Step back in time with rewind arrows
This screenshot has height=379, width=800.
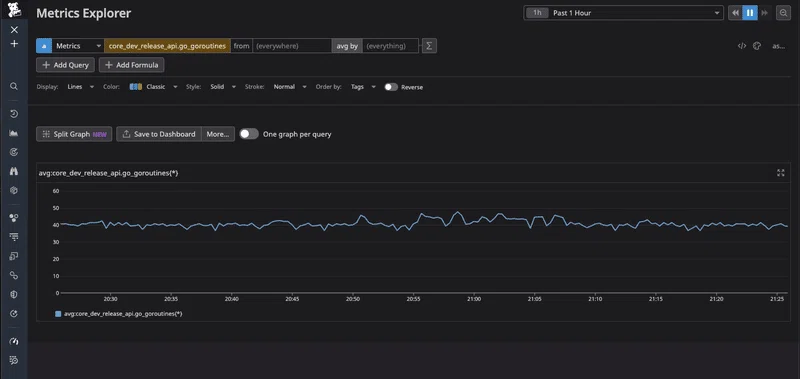pyautogui.click(x=735, y=13)
